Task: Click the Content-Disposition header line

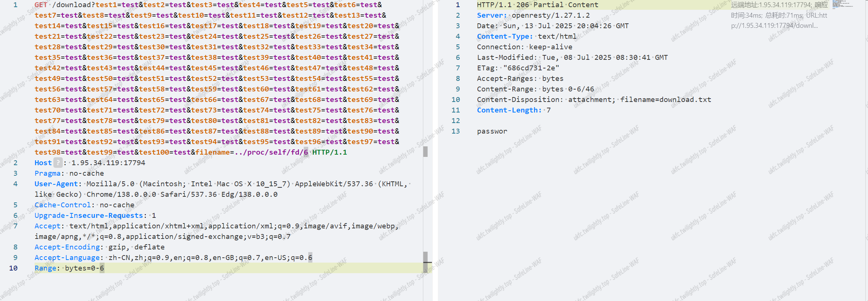Action: (x=594, y=100)
